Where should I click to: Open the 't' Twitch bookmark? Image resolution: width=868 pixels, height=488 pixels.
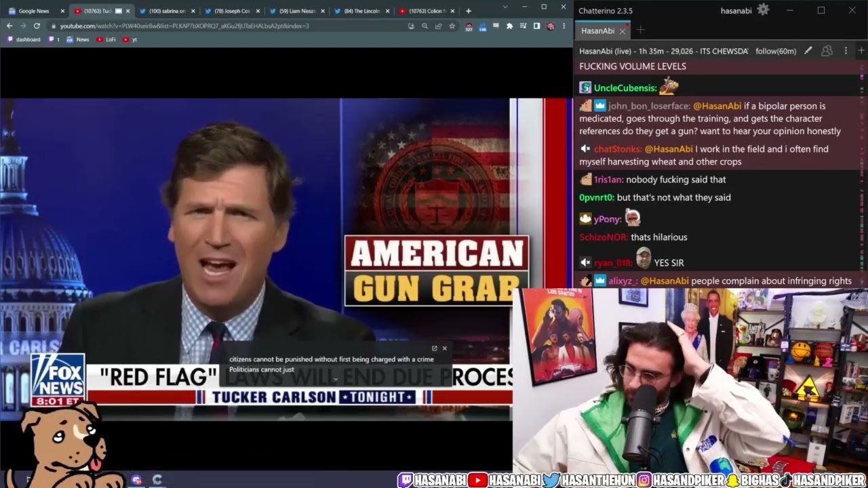click(54, 39)
